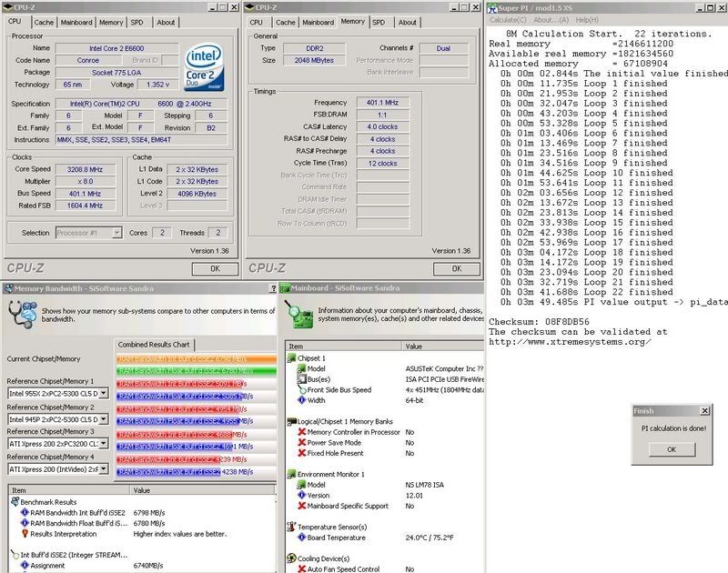Viewport: 728px width, 573px height.
Task: Open the Reference Chipset/Memory 2 dropdown
Action: coord(104,419)
